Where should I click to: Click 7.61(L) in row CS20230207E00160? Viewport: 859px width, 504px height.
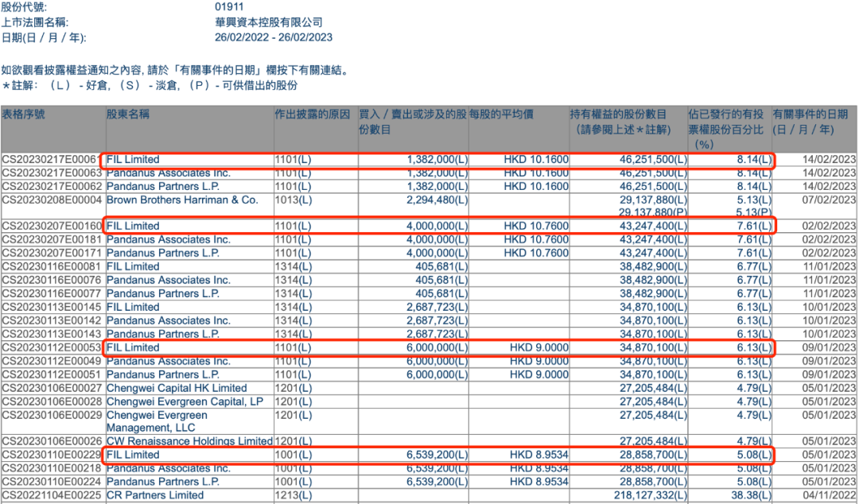pyautogui.click(x=754, y=226)
